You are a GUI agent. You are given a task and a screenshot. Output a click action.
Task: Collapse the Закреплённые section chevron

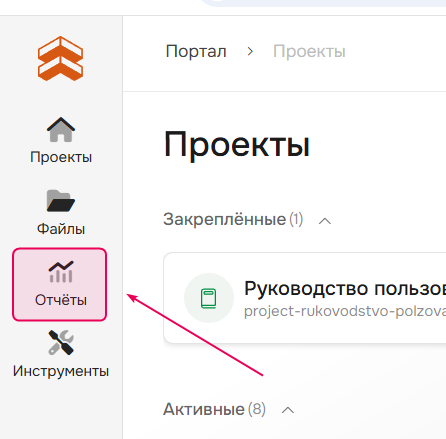tap(325, 221)
